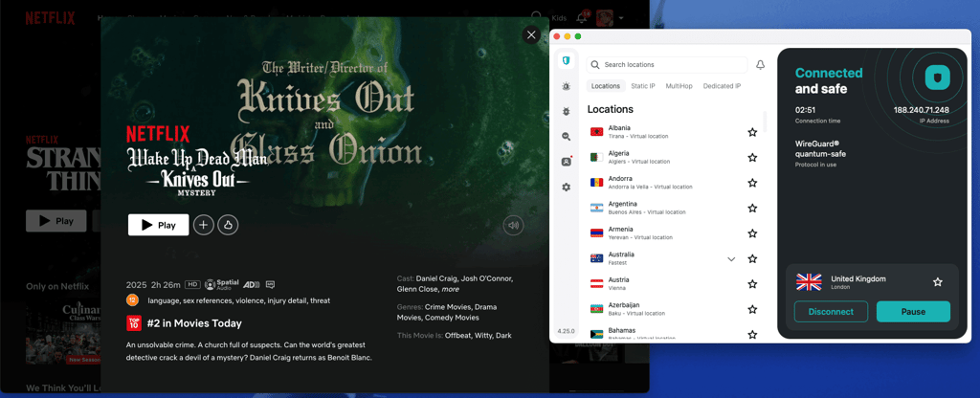Play Stranger Things in background Netflix page
The height and width of the screenshot is (398, 980).
pos(56,221)
